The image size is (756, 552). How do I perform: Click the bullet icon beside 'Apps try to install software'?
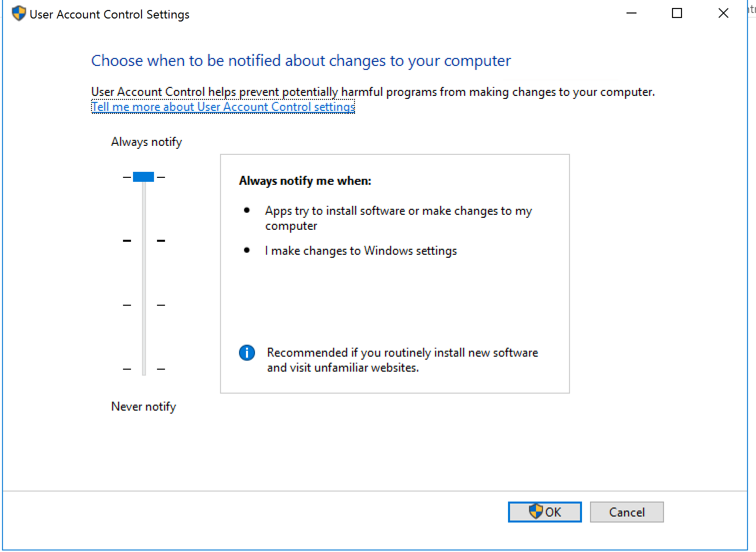click(246, 210)
